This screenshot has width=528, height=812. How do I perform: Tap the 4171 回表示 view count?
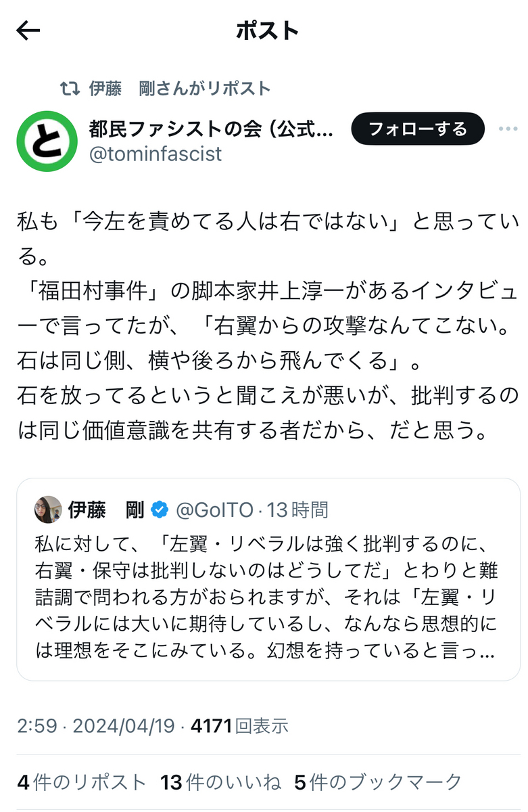click(240, 727)
